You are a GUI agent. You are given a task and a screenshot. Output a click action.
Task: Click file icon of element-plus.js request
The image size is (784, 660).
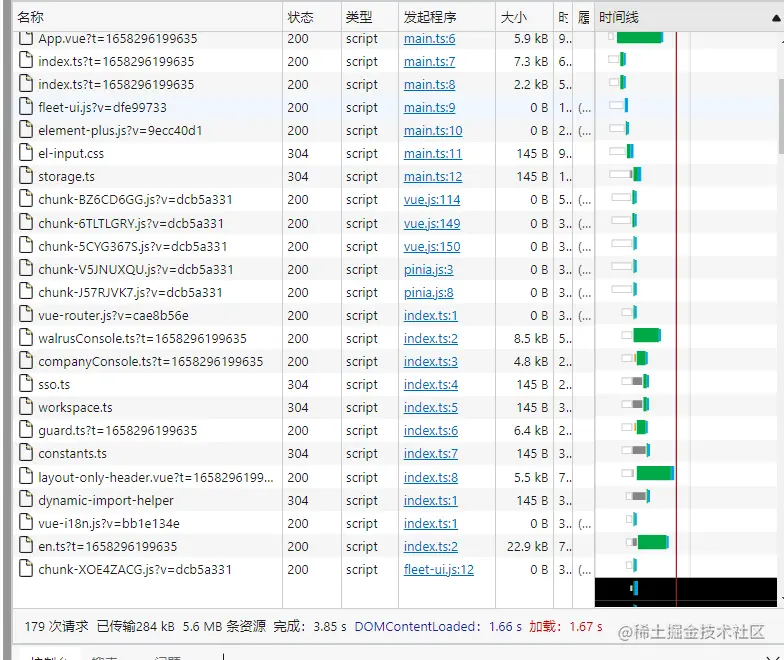coord(26,129)
